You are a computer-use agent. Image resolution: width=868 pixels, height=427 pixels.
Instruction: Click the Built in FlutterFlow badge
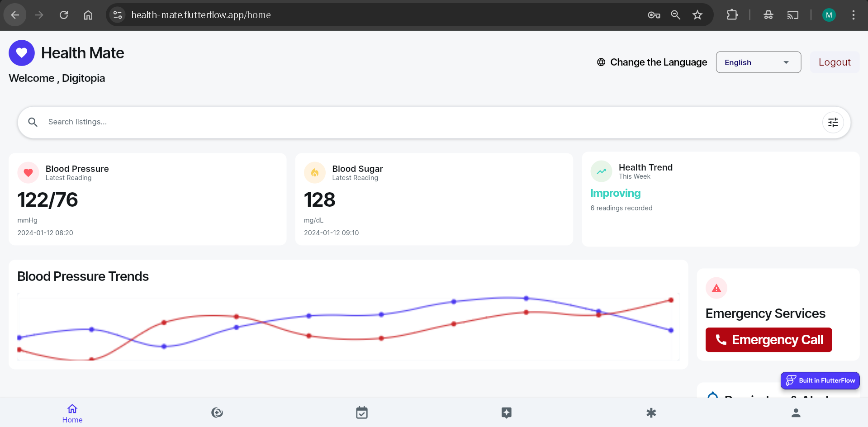pyautogui.click(x=820, y=380)
